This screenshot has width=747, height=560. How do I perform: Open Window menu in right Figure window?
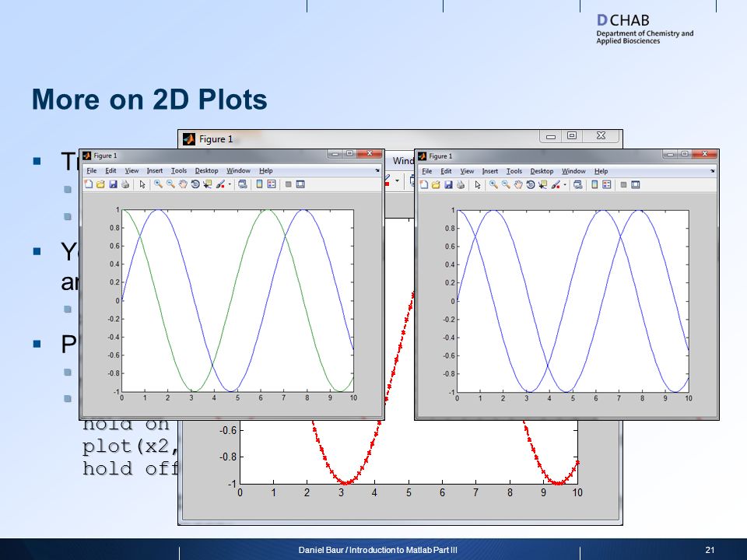573,171
